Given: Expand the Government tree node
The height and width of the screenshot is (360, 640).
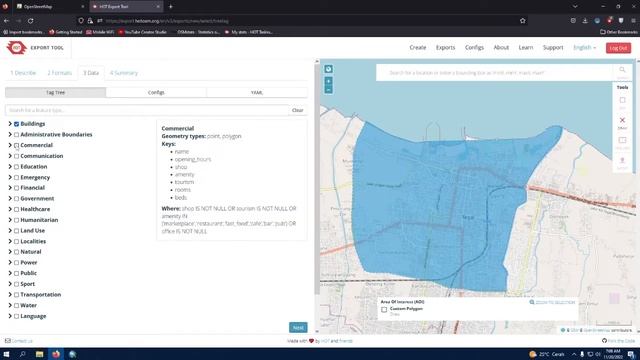Looking at the screenshot, I should point(10,198).
